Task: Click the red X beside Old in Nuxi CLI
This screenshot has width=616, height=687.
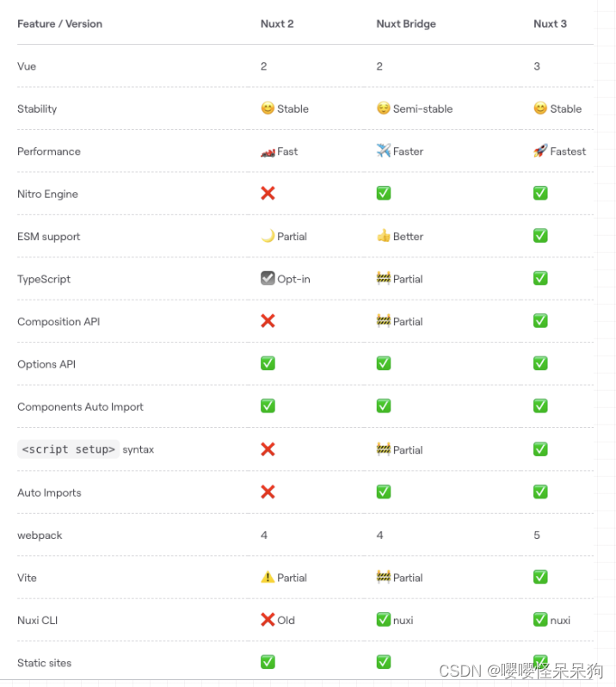Action: coord(268,620)
